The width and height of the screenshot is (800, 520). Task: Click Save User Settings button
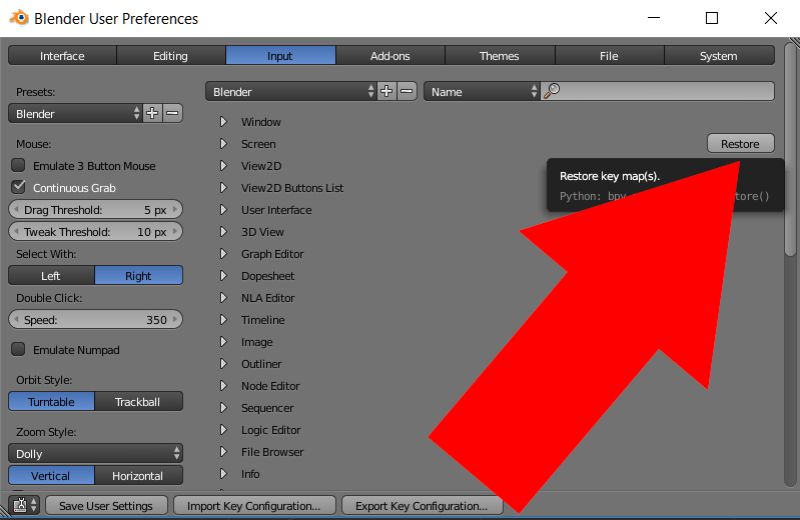click(x=106, y=505)
